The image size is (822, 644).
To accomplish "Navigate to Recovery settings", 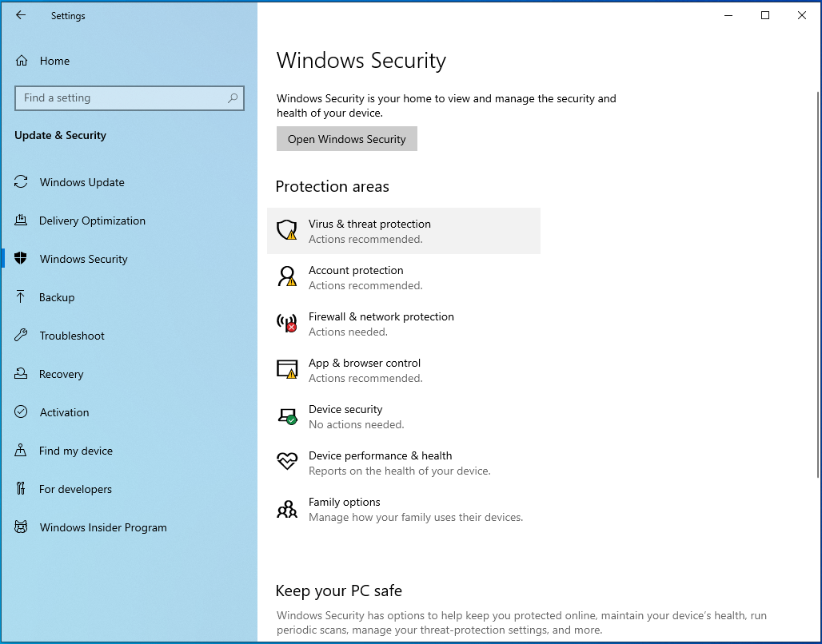I will [x=61, y=374].
